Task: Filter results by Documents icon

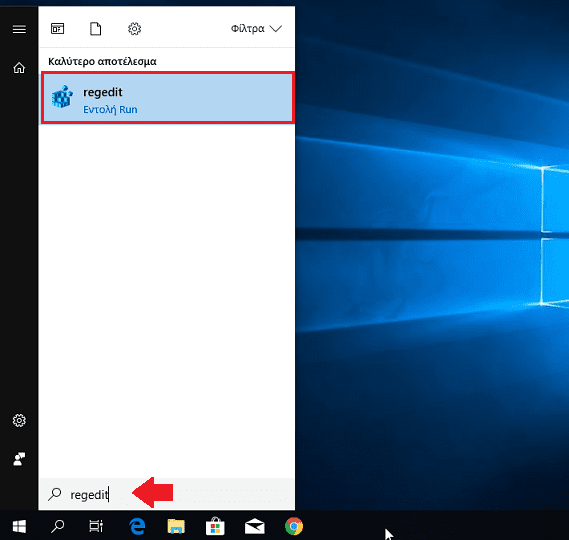Action: coord(96,29)
